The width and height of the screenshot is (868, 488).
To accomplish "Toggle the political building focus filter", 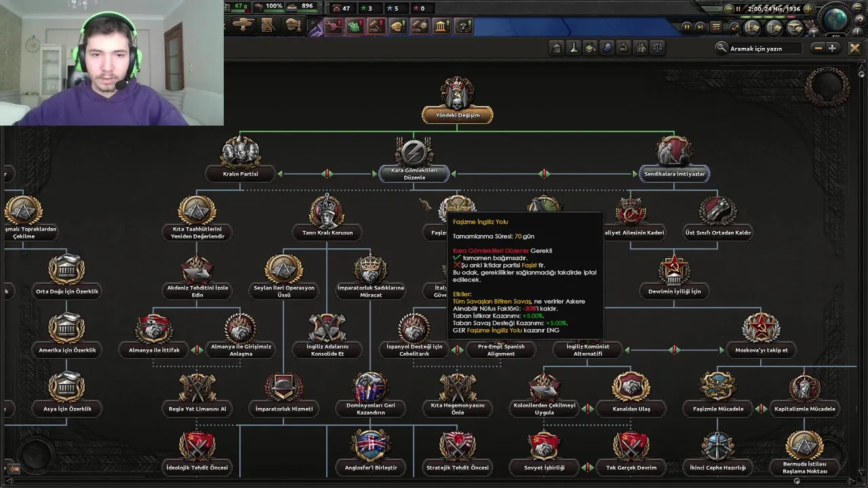I will tap(557, 48).
